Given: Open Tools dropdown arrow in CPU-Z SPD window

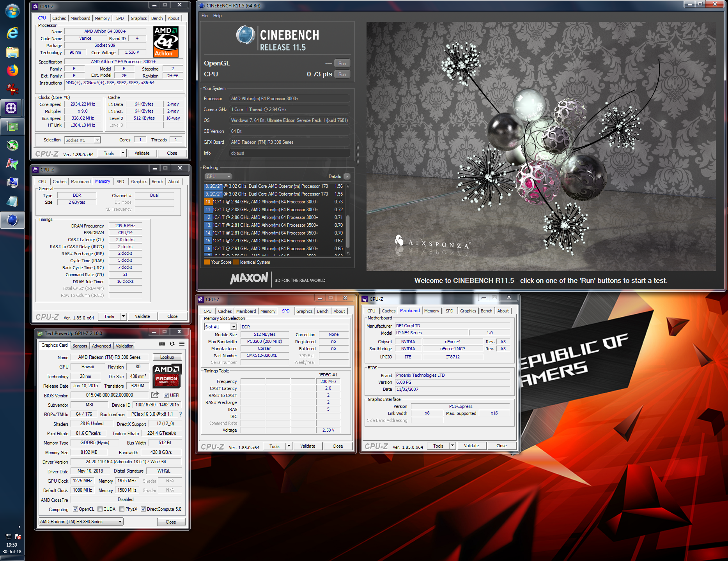Looking at the screenshot, I should tap(289, 446).
